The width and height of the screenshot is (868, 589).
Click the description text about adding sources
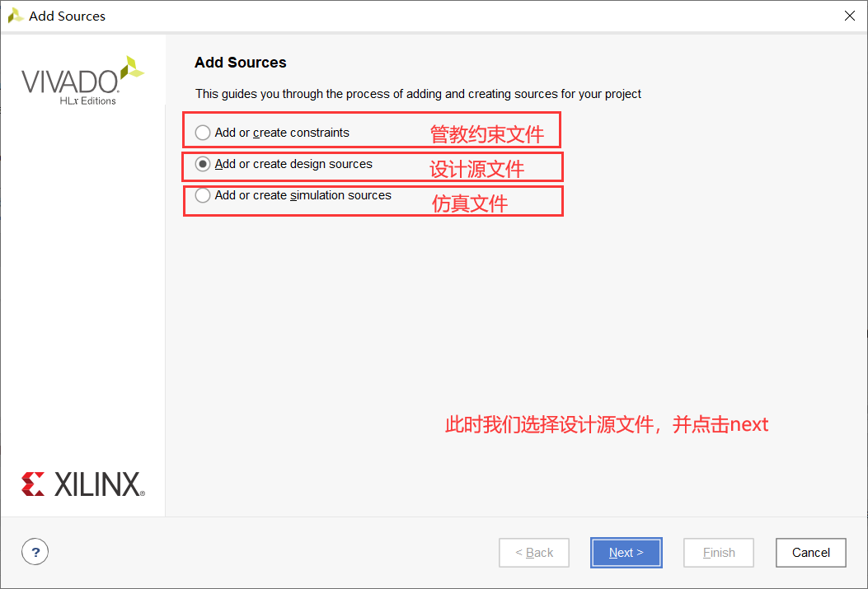(x=418, y=94)
